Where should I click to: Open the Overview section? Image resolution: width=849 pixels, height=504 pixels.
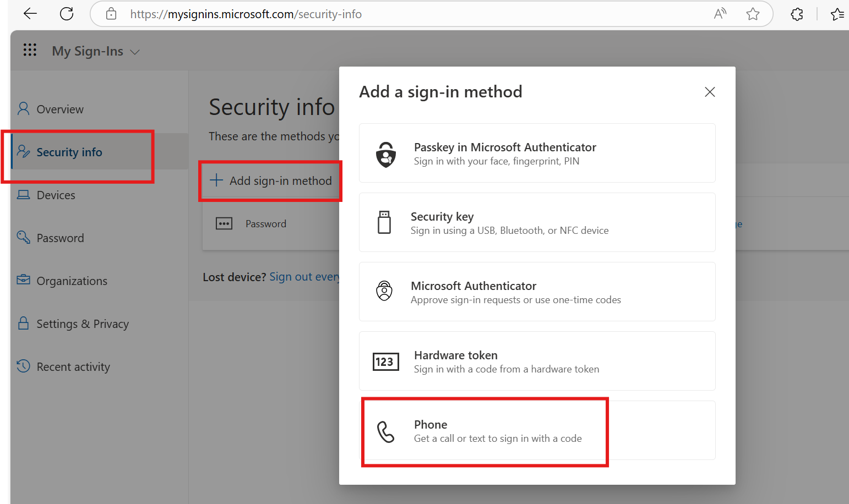pos(59,108)
